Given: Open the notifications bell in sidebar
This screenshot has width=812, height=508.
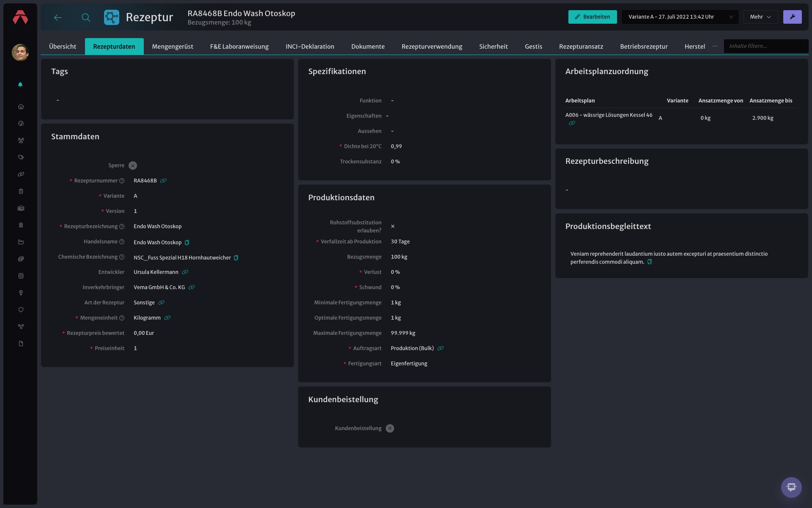Looking at the screenshot, I should click(20, 85).
